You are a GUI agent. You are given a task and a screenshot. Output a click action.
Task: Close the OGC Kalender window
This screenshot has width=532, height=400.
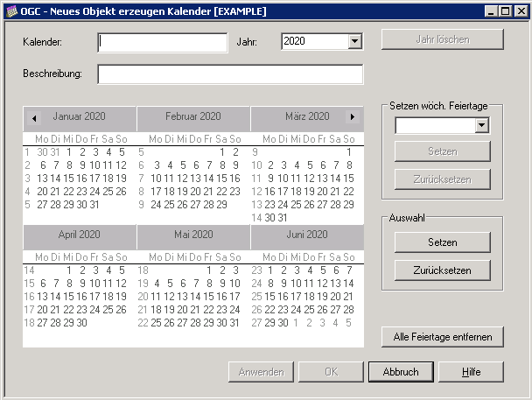pos(521,11)
